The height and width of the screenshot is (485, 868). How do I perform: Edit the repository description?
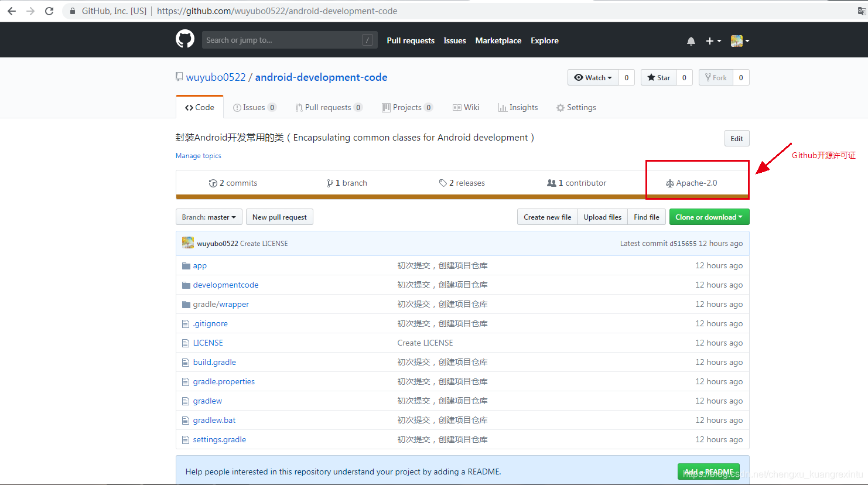coord(737,138)
